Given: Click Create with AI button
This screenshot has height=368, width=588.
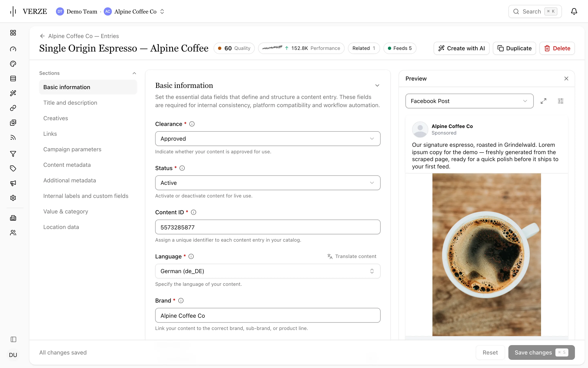Looking at the screenshot, I should [461, 48].
